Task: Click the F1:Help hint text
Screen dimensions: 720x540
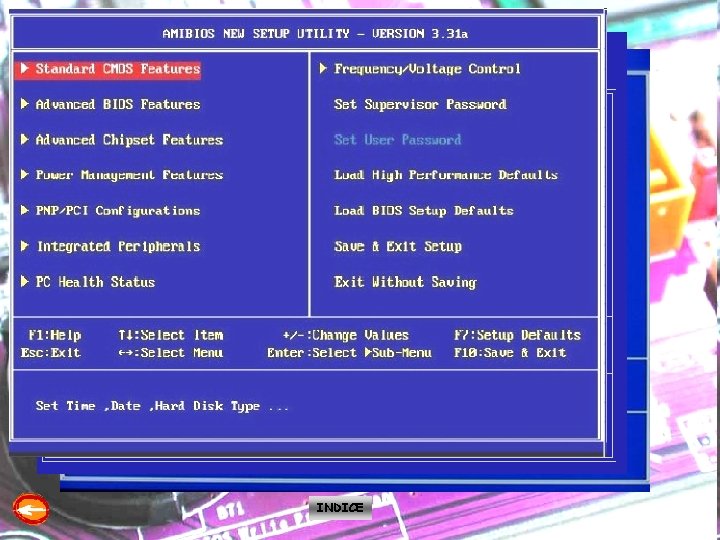Action: [x=55, y=335]
